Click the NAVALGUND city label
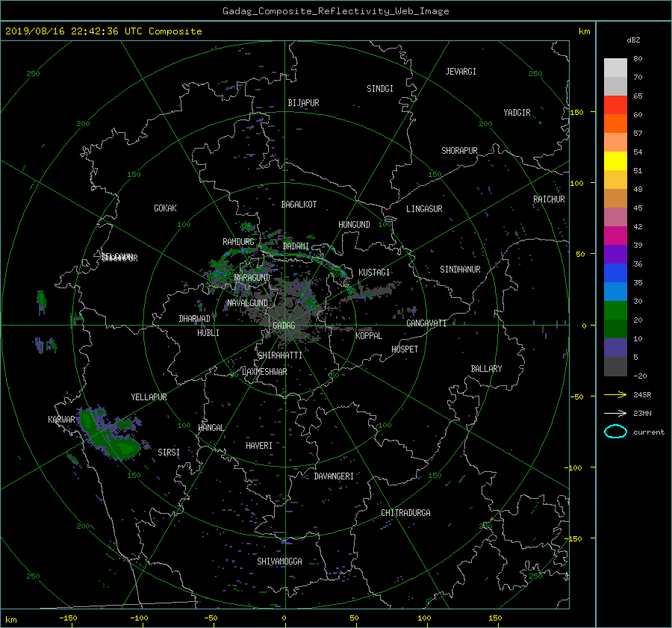 click(248, 303)
